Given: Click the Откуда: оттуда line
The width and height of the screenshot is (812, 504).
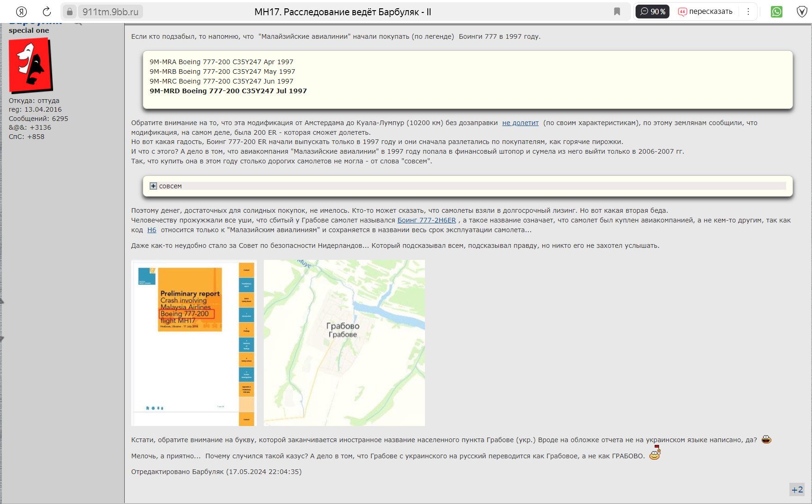Looking at the screenshot, I should (34, 101).
